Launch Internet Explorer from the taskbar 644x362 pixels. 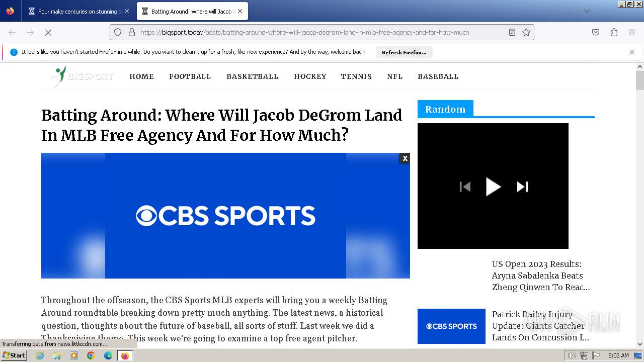coord(40,355)
